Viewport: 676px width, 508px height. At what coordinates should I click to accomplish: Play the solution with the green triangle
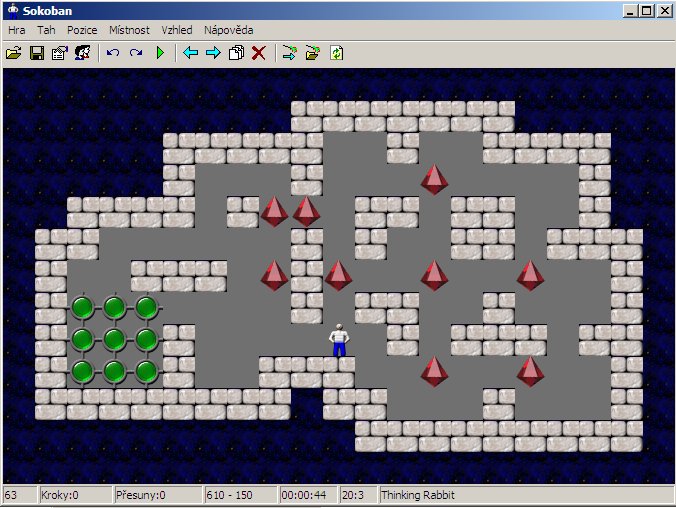click(x=160, y=53)
